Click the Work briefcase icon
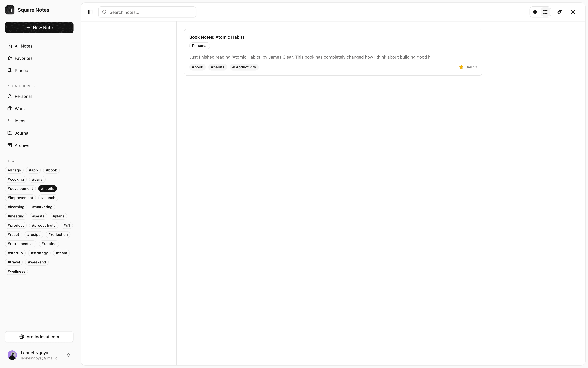The image size is (588, 368). (x=10, y=109)
